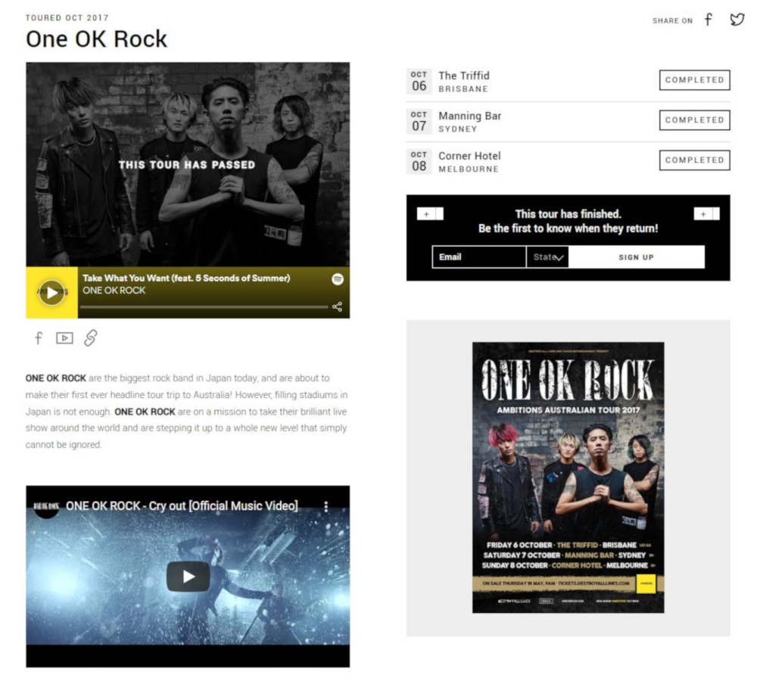Screen dimensions: 757x700
Task: Play the Spotify track Take What You Want
Action: point(51,293)
